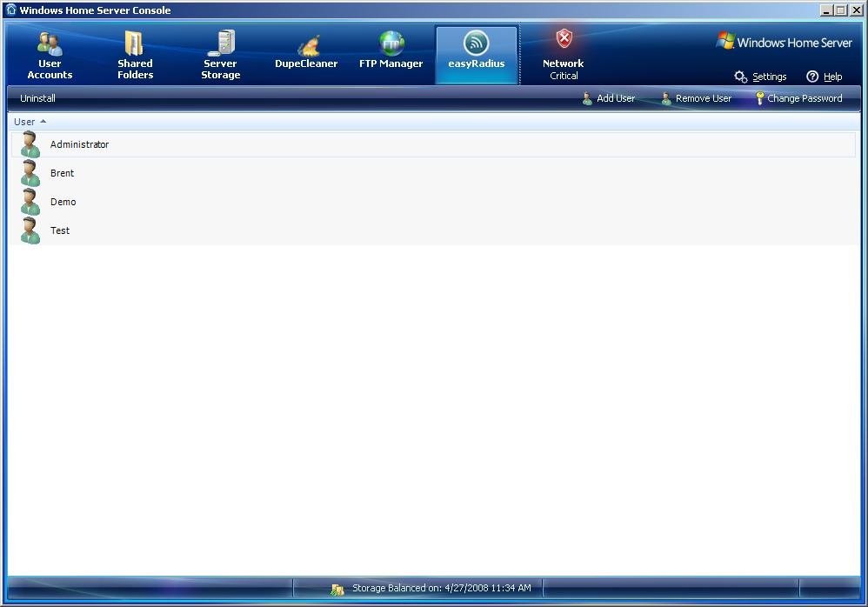This screenshot has height=607, width=868.
Task: Click the Windows Home Server logo
Action: (x=784, y=42)
